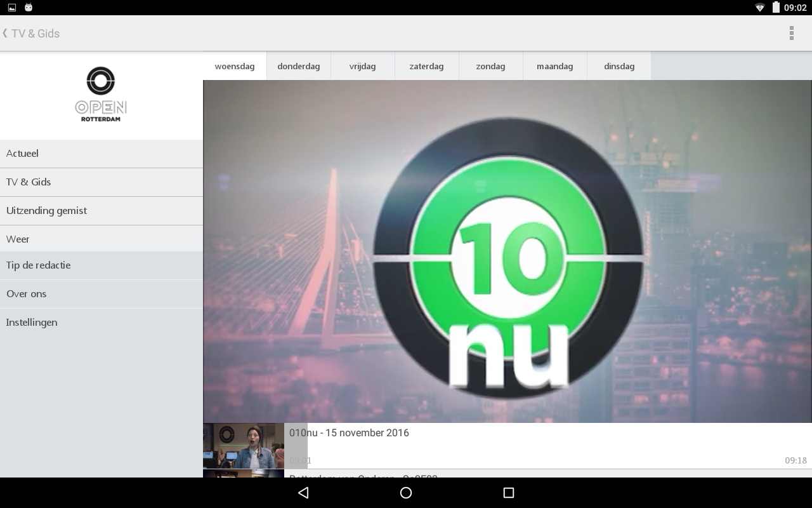Tap the Open Rotterdam logo

[101, 94]
